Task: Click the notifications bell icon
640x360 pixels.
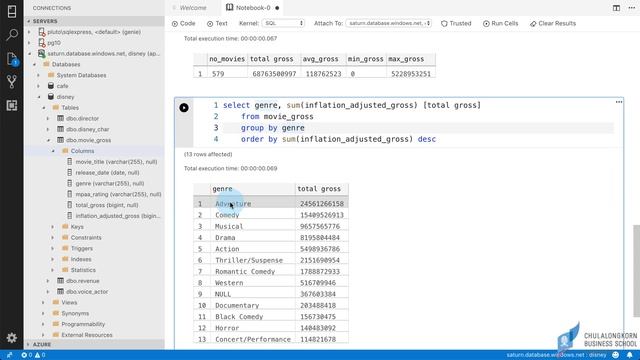Action: coord(630,355)
